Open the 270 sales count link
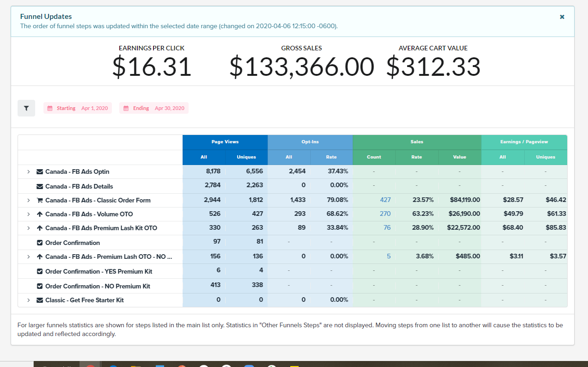This screenshot has width=588, height=367. pyautogui.click(x=385, y=214)
